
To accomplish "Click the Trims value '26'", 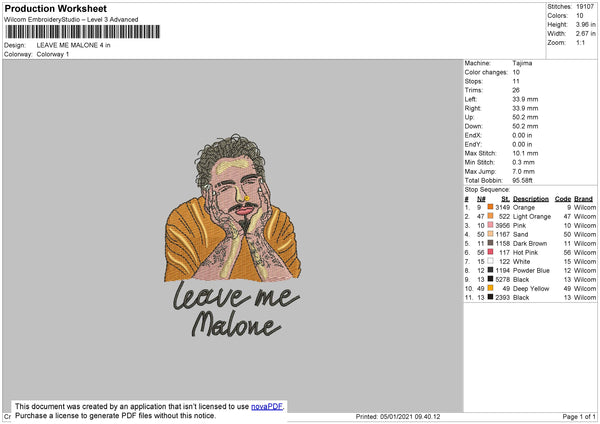I will (516, 90).
